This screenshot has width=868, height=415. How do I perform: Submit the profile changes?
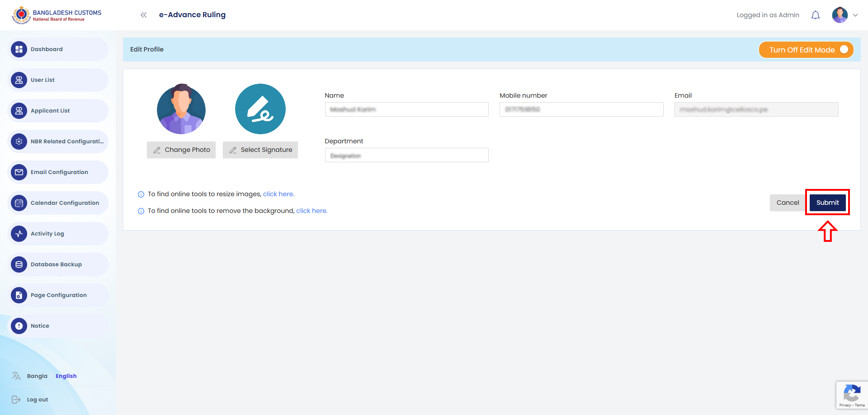click(x=827, y=203)
